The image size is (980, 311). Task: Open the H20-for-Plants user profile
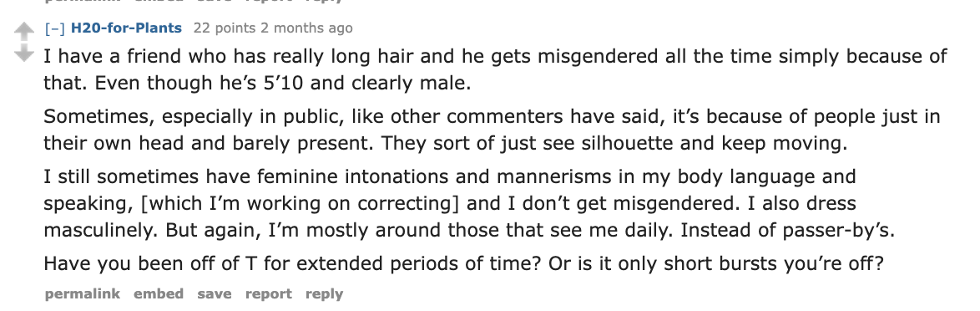point(126,28)
